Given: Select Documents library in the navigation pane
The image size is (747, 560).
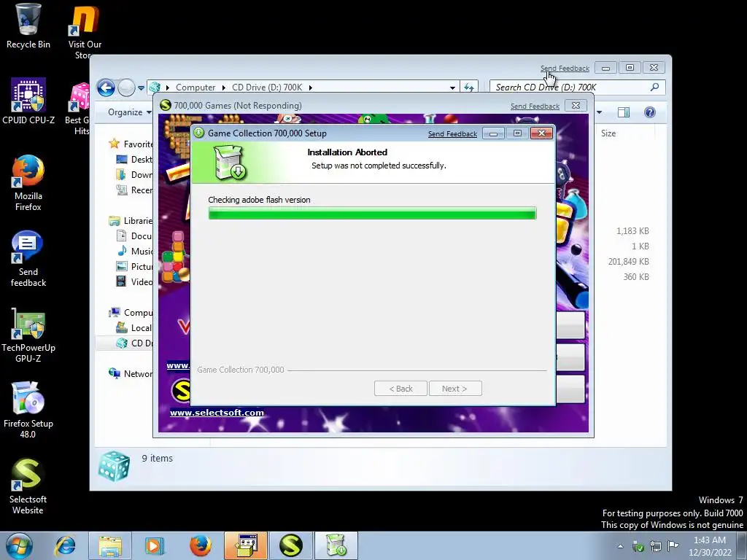Looking at the screenshot, I should (x=135, y=236).
